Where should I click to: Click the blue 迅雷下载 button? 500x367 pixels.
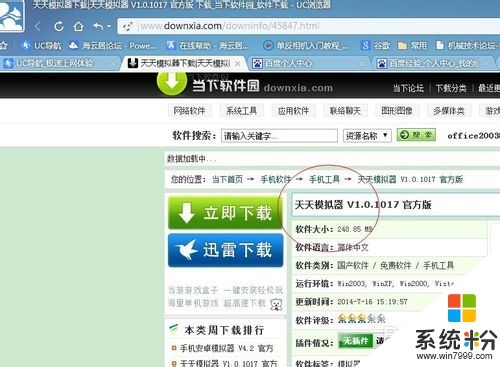point(226,250)
